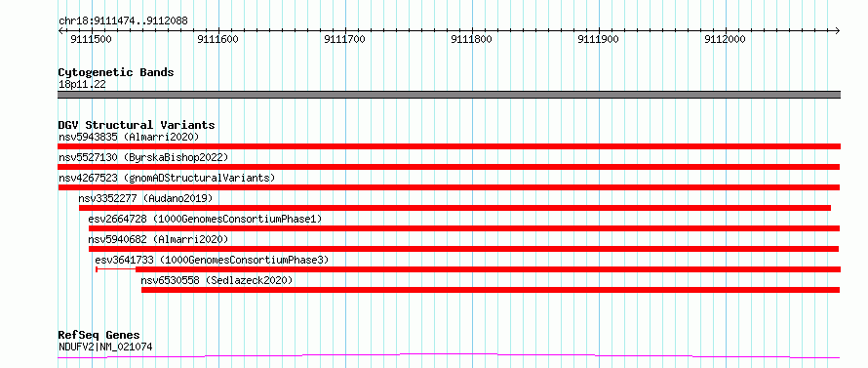The image size is (868, 368).
Task: Click the magenta NDUFV2 gene line
Action: pos(449,355)
